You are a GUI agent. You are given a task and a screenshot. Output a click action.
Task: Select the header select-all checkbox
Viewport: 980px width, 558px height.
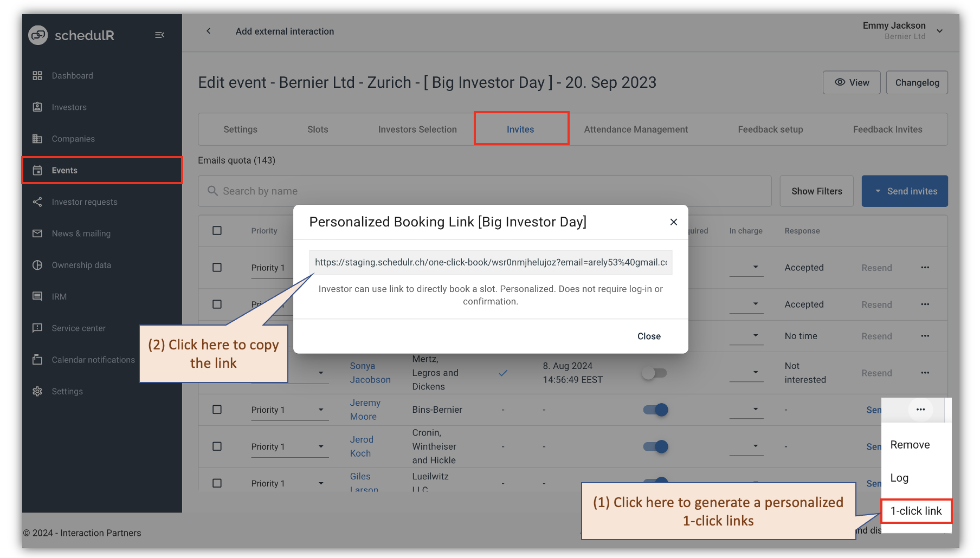[217, 230]
